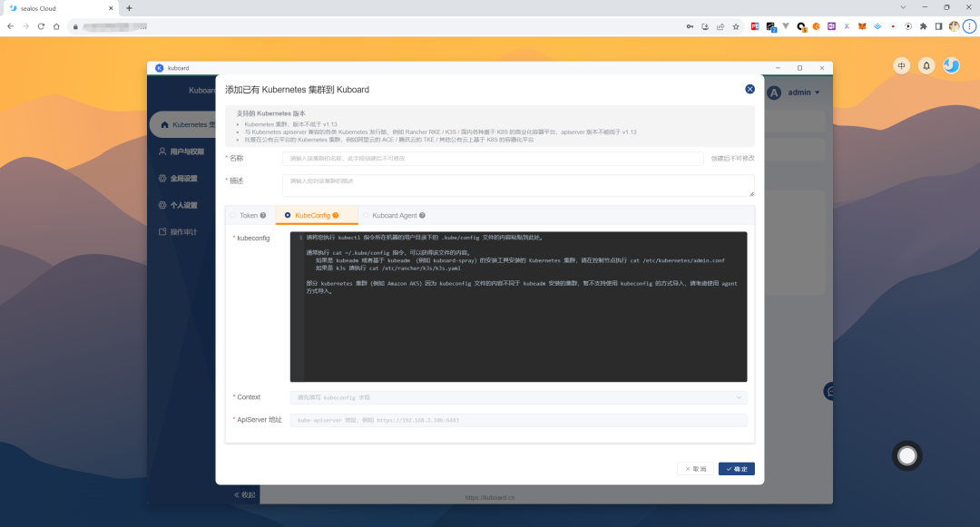Open the Chrome profile avatar
The width and height of the screenshot is (980, 527).
(954, 26)
